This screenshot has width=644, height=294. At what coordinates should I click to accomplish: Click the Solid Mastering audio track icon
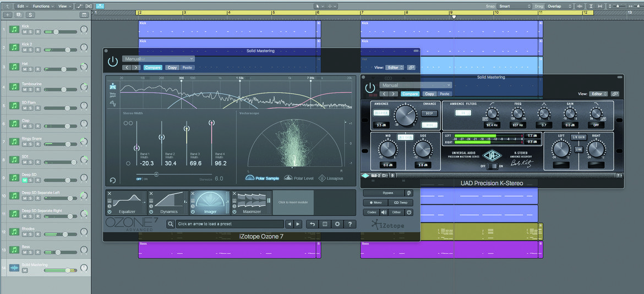click(14, 268)
